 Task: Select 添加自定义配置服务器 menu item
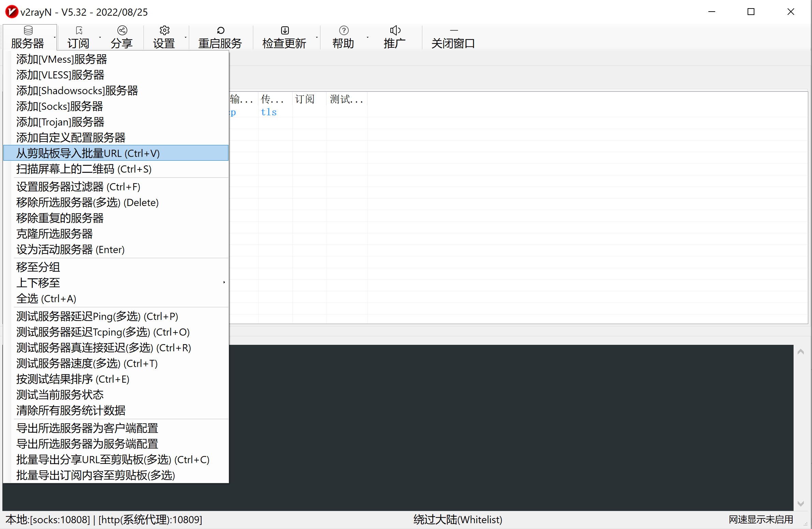116,138
